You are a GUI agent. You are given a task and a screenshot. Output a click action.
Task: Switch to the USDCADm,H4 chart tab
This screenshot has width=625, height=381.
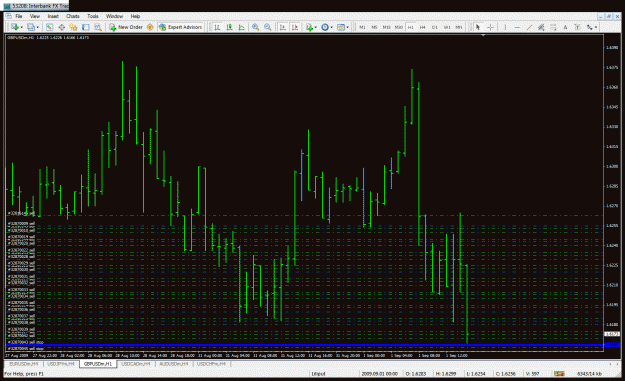(x=136, y=364)
